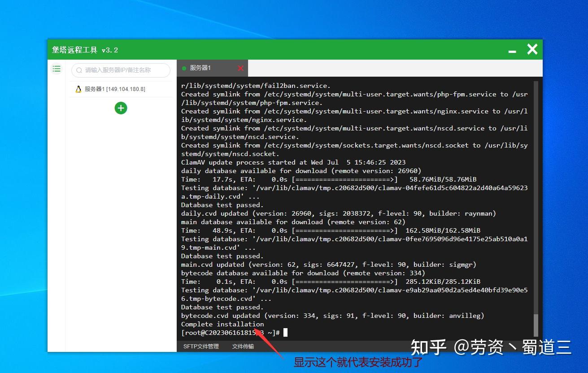Add a new server with green plus icon
This screenshot has width=588, height=373.
[121, 108]
